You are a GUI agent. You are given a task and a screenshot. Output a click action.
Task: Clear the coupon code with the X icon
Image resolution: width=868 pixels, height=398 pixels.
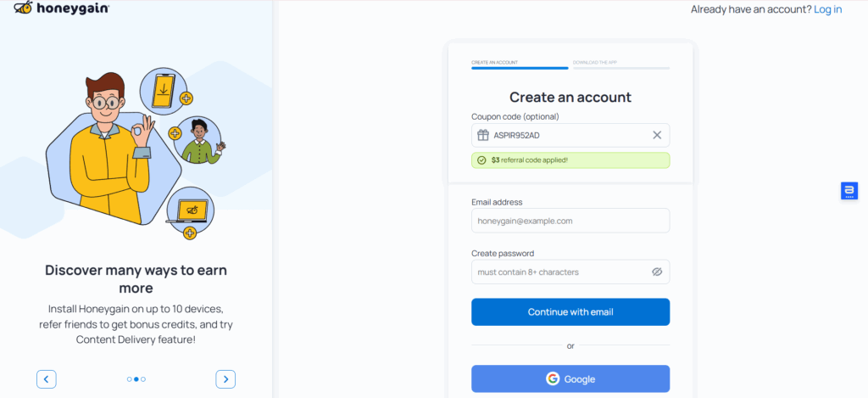657,135
